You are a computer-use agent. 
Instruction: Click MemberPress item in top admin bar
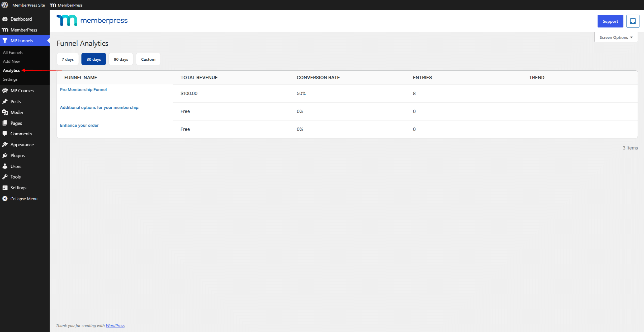(x=66, y=5)
